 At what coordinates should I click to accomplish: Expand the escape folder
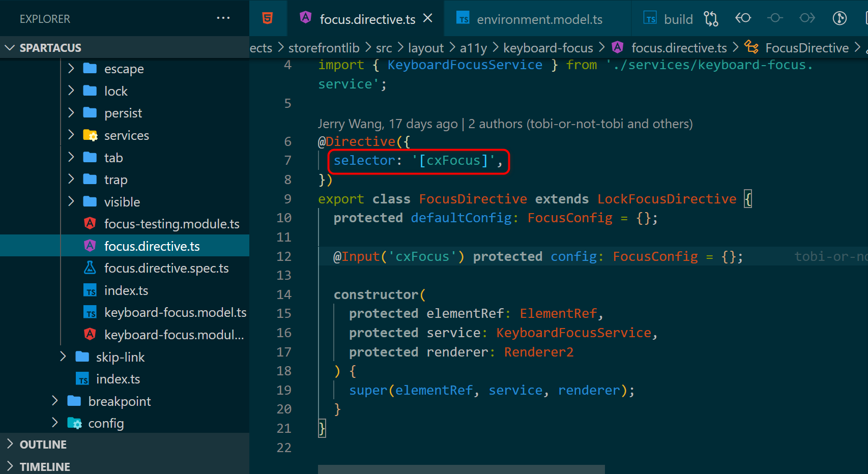[x=71, y=69]
